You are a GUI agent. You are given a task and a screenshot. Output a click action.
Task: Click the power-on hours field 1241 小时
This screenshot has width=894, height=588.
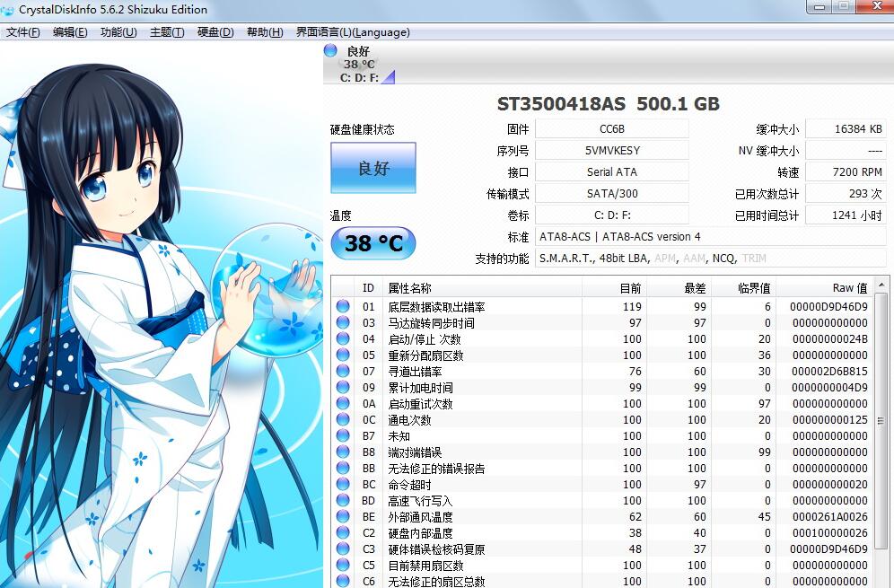click(846, 215)
